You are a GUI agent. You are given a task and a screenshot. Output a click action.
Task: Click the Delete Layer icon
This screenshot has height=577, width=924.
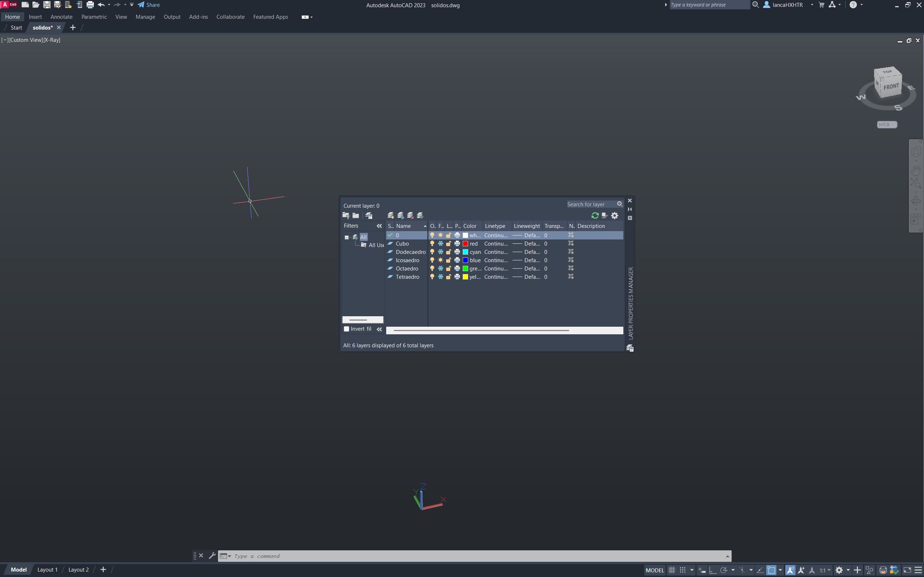pyautogui.click(x=410, y=216)
